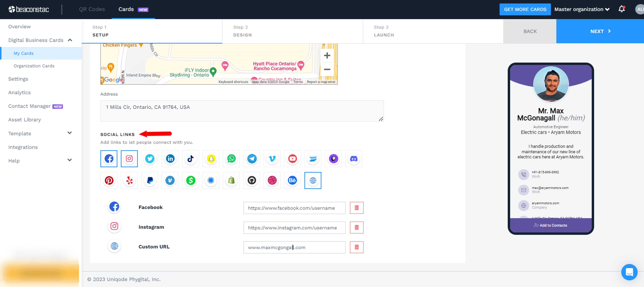Open Analytics in the sidebar

coord(19,92)
